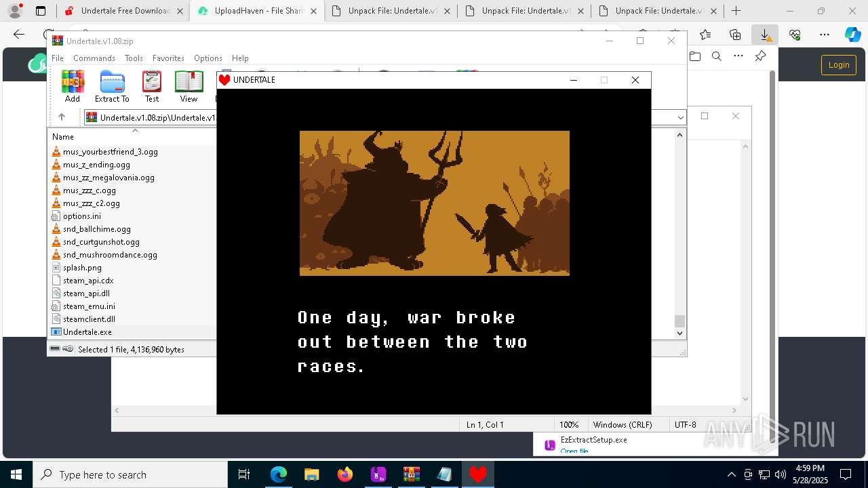Select snd_ballchime.ogg file
Screen dimensions: 868x488
(97, 229)
